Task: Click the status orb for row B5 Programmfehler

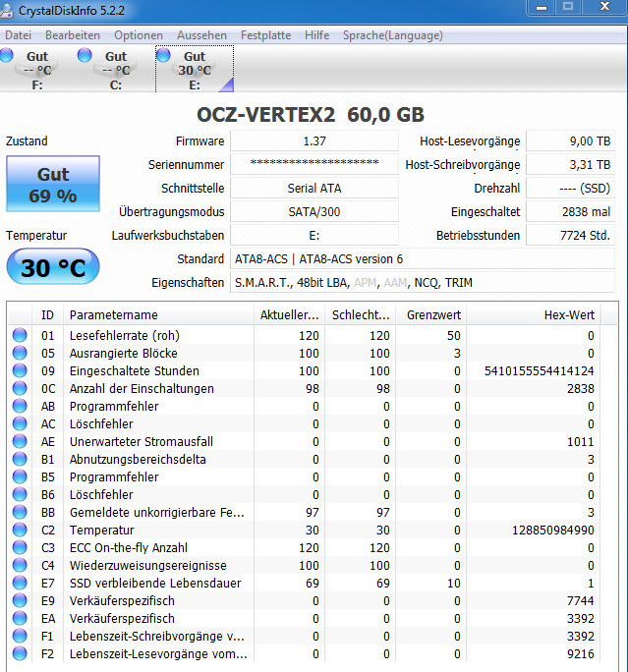Action: (20, 476)
